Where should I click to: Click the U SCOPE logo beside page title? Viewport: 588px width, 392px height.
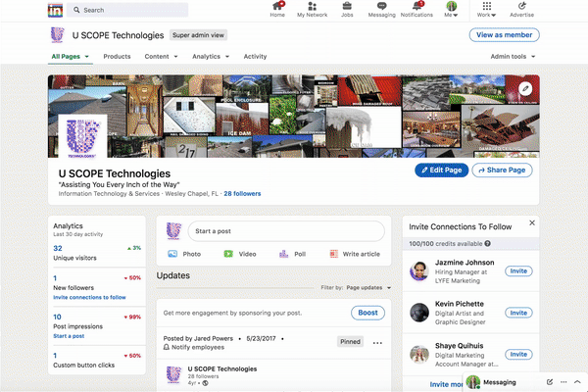(x=58, y=35)
